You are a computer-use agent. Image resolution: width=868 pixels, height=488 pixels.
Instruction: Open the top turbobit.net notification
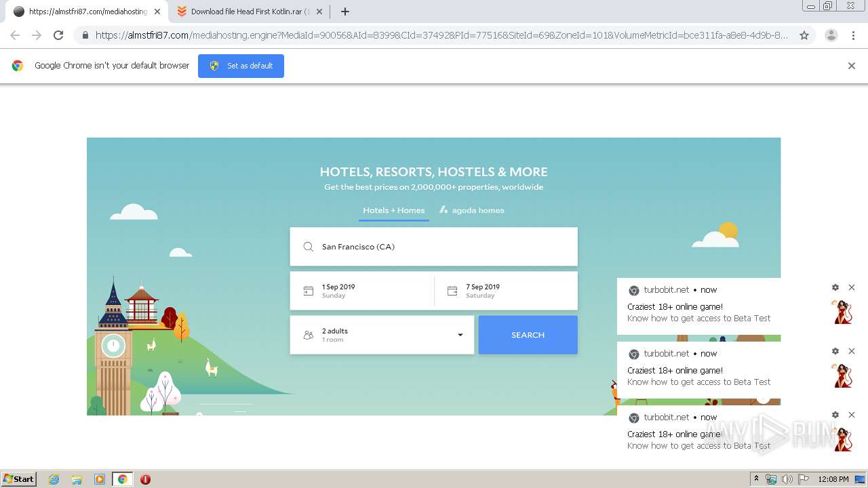739,306
